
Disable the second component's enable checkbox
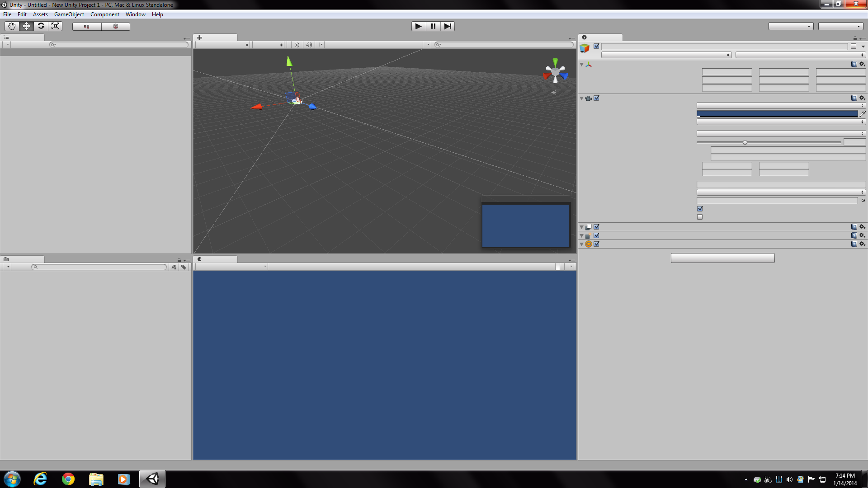click(x=596, y=98)
